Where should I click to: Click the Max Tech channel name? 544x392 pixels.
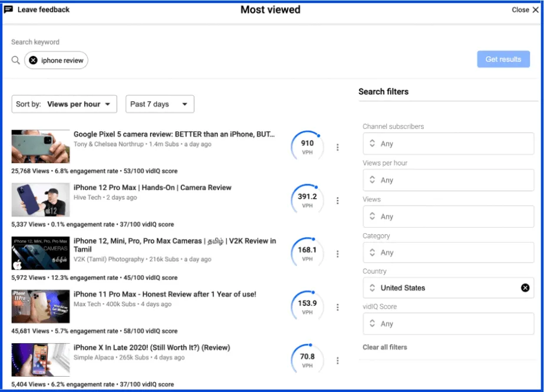tap(87, 304)
